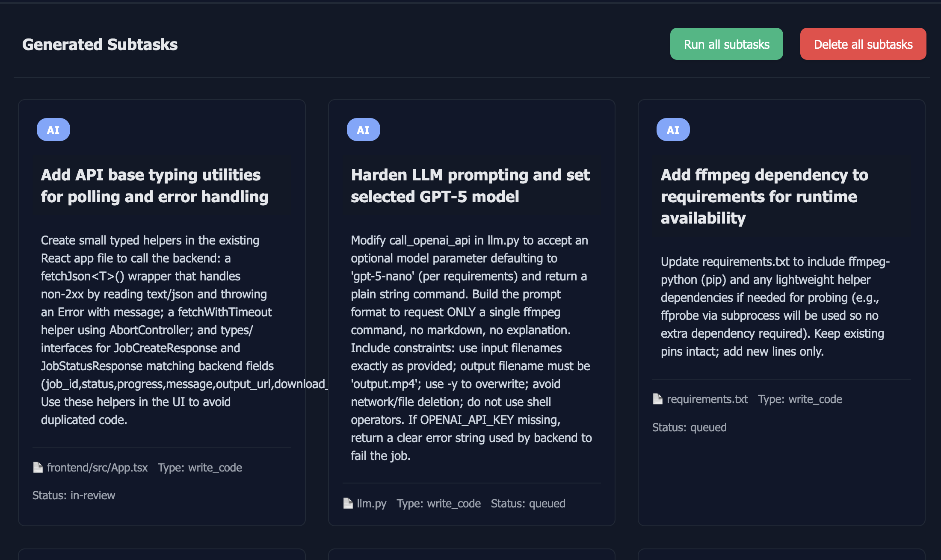Click 'Status: queued' on the requirements.txt card

[689, 427]
